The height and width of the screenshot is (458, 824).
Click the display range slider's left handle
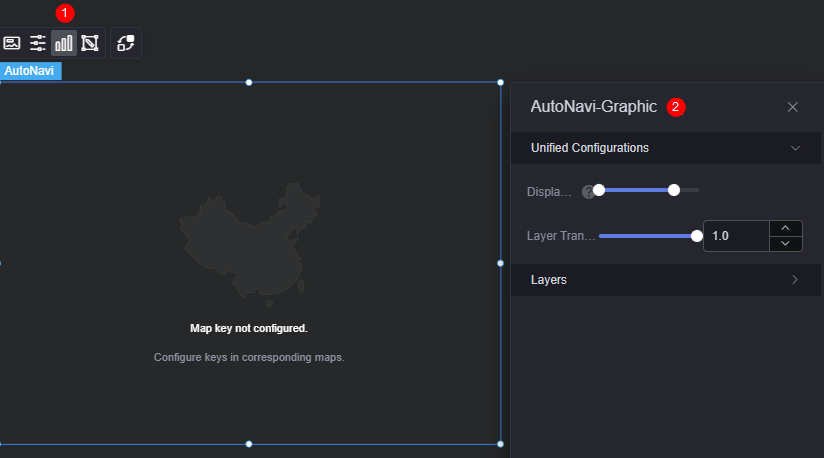pyautogui.click(x=599, y=190)
